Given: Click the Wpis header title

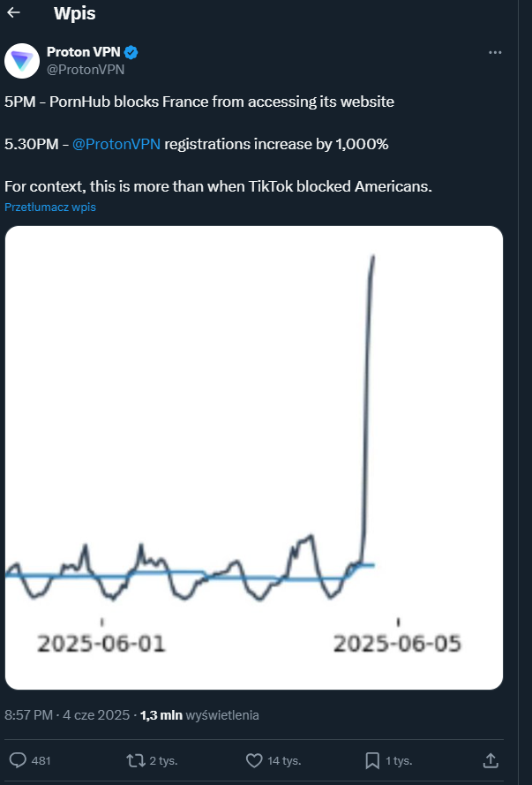Looking at the screenshot, I should (74, 13).
